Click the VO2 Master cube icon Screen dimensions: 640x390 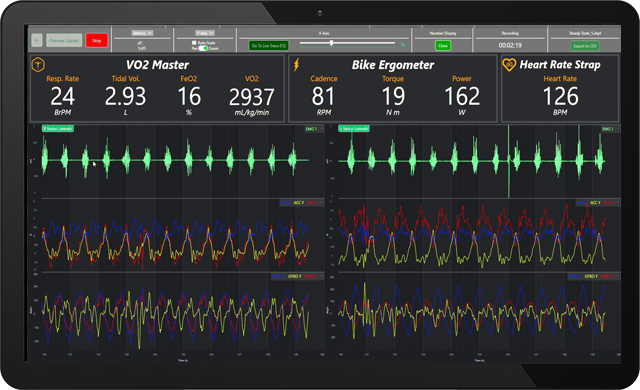(38, 64)
